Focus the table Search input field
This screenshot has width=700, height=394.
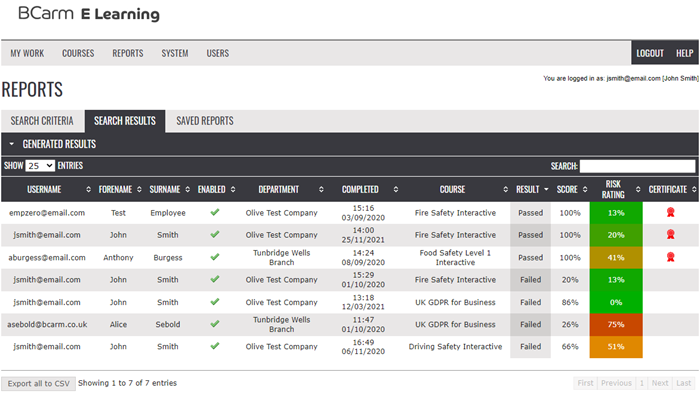[x=638, y=166]
